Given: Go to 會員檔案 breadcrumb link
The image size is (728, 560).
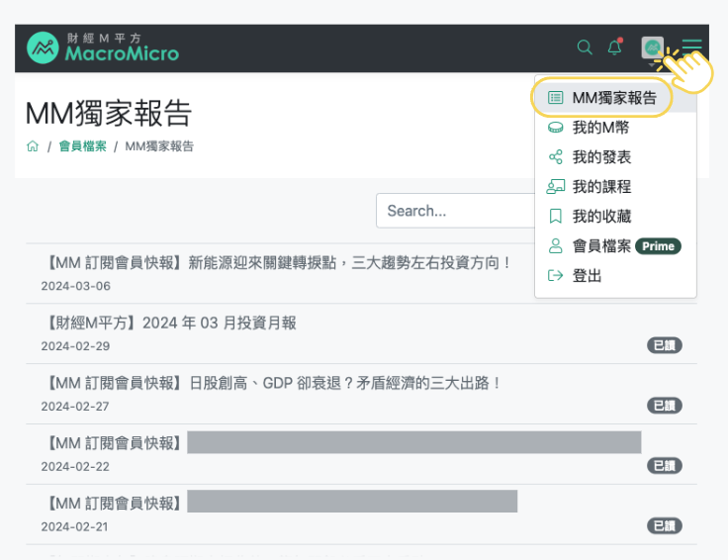Looking at the screenshot, I should pos(83,146).
